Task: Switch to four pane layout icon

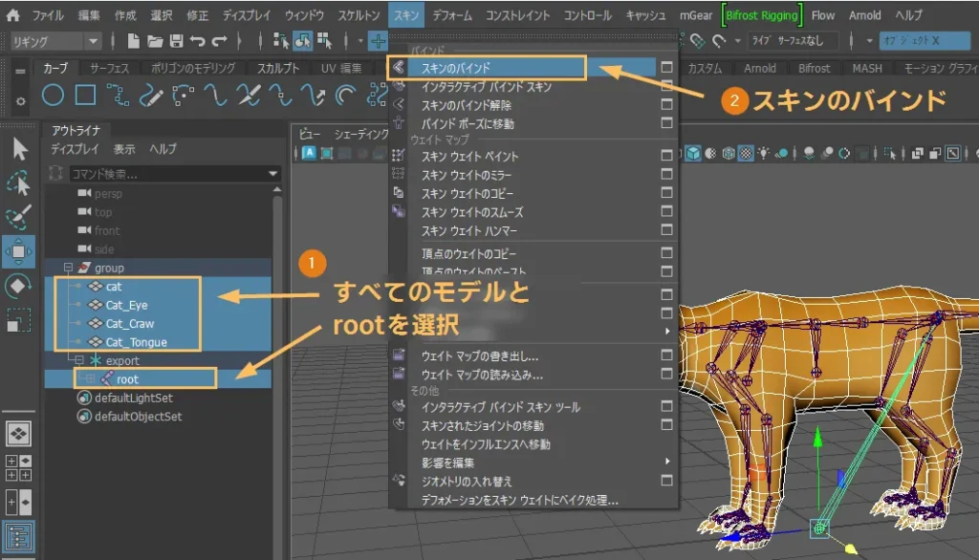Action: click(19, 467)
